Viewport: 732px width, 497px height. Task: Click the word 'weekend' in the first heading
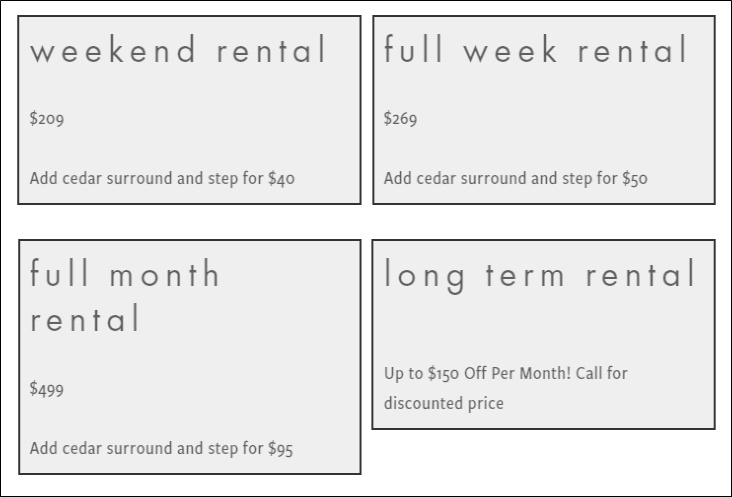point(101,51)
